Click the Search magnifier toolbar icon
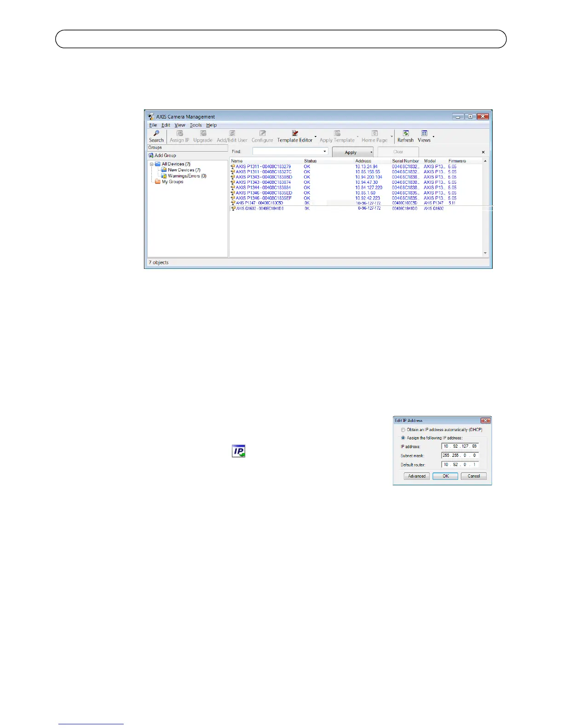563x728 pixels. point(156,133)
